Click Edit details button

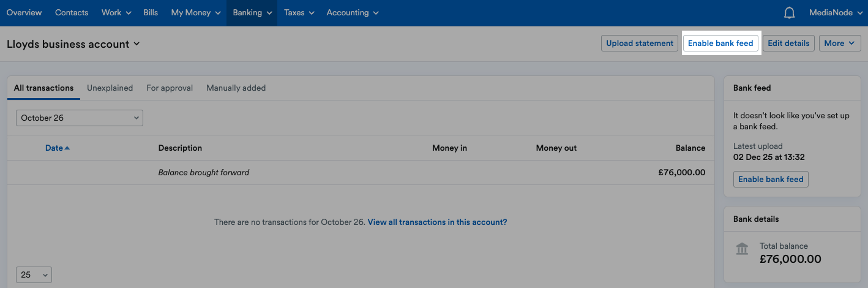tap(788, 43)
